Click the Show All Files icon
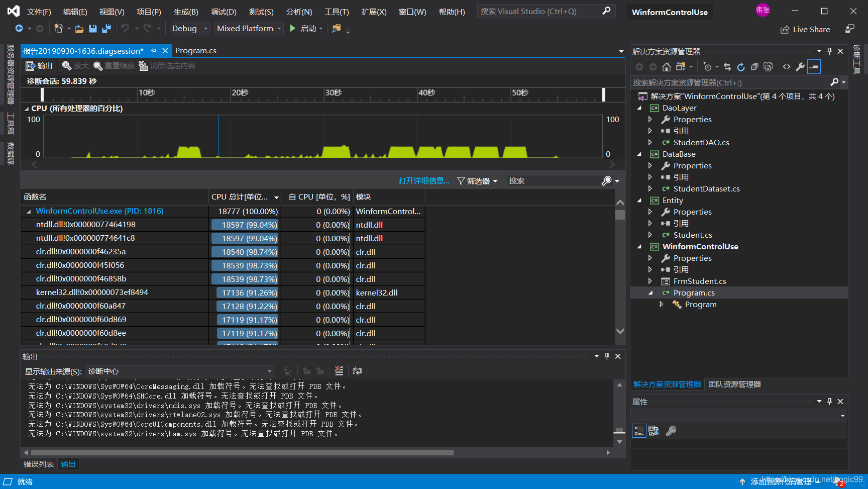 (x=768, y=67)
